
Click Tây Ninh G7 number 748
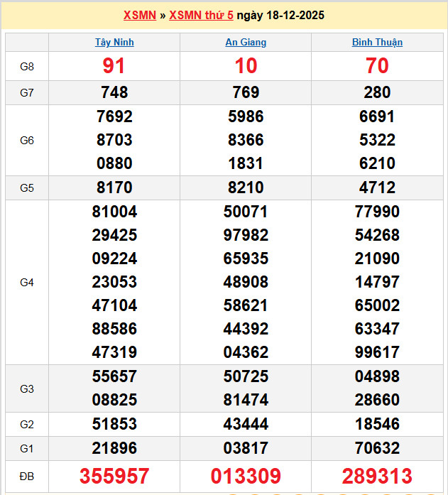click(x=114, y=92)
